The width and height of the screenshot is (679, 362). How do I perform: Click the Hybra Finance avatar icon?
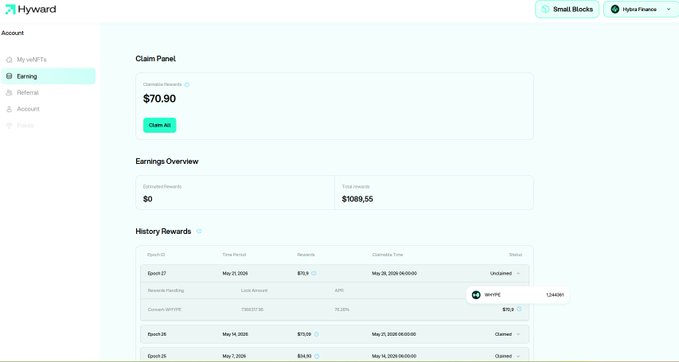614,9
